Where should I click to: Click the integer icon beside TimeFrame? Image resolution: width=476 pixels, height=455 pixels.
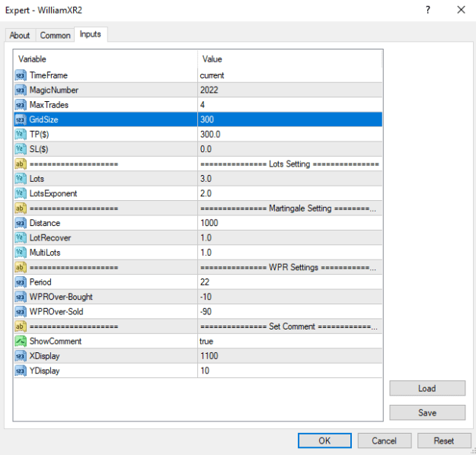point(21,75)
